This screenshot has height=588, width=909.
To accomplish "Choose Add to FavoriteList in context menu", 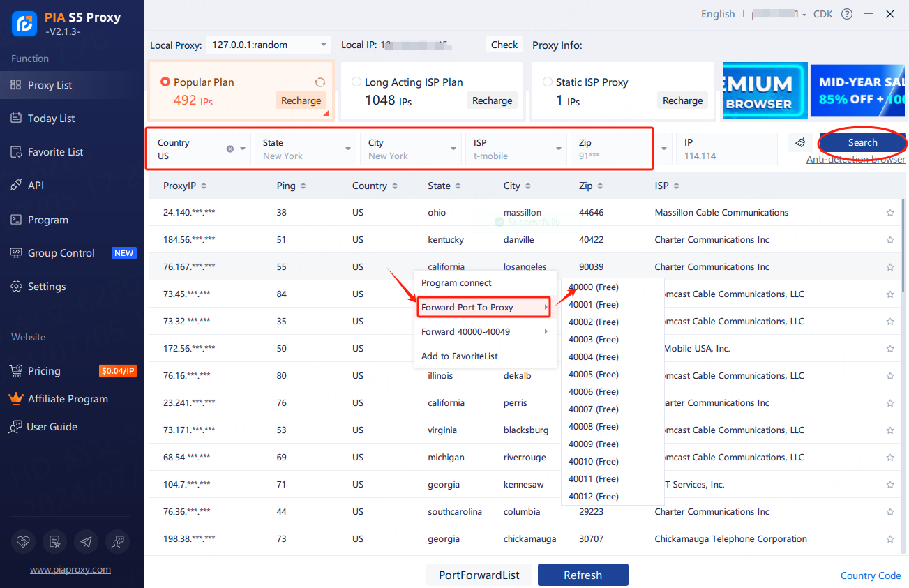I will coord(486,356).
